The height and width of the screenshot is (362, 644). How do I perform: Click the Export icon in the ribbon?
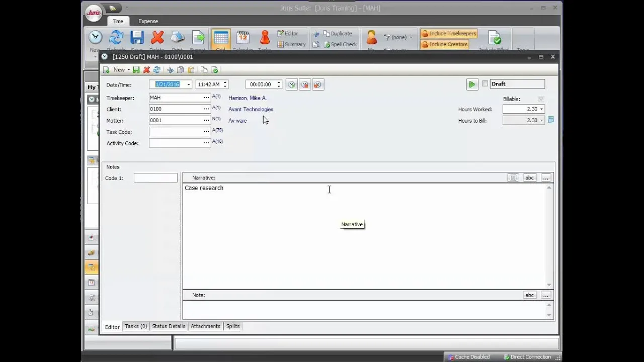198,37
